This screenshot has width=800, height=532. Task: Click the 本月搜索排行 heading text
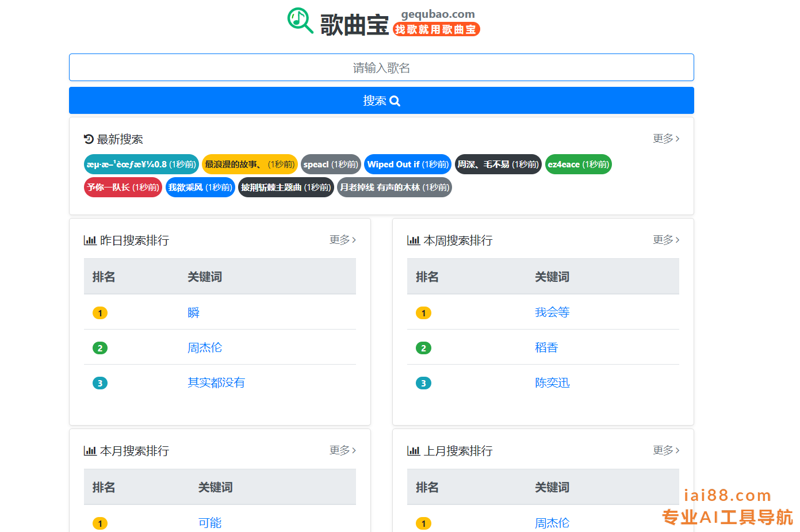(x=135, y=451)
